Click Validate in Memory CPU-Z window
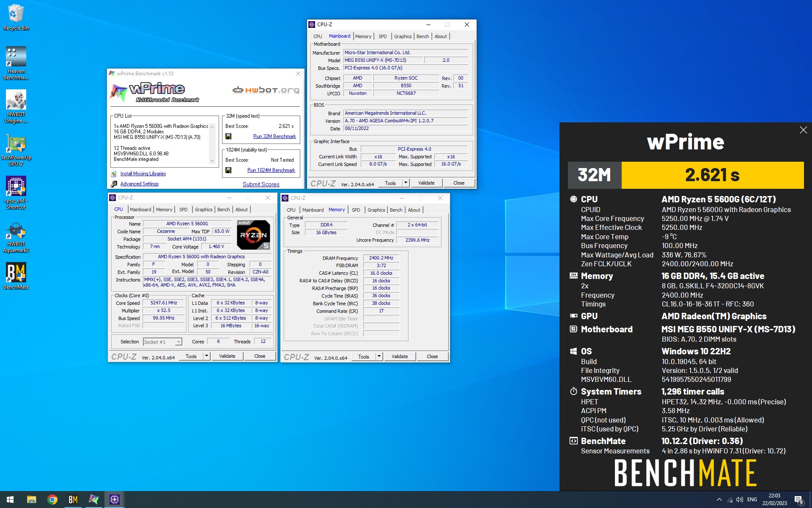Viewport: 812px width, 508px height. pyautogui.click(x=400, y=356)
